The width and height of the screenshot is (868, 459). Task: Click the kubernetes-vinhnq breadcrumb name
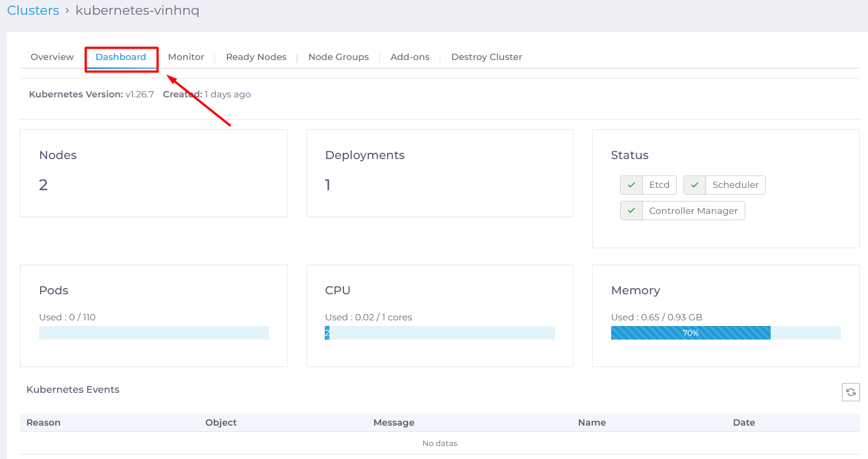(137, 10)
